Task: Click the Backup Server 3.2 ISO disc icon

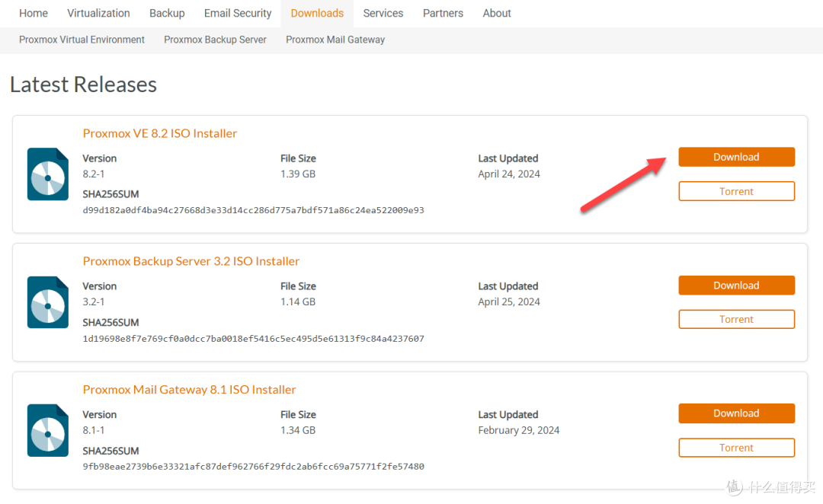Action: click(48, 302)
